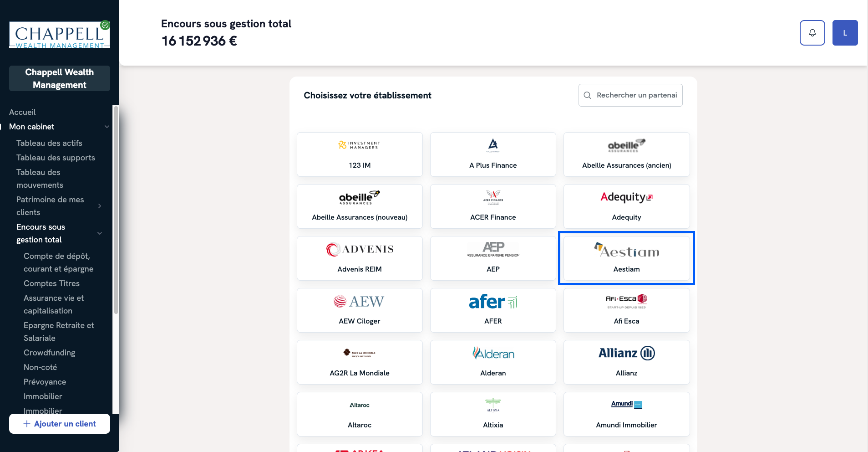This screenshot has height=452, width=868.
Task: Collapse Encours sous gestion total chevron
Action: pos(100,233)
